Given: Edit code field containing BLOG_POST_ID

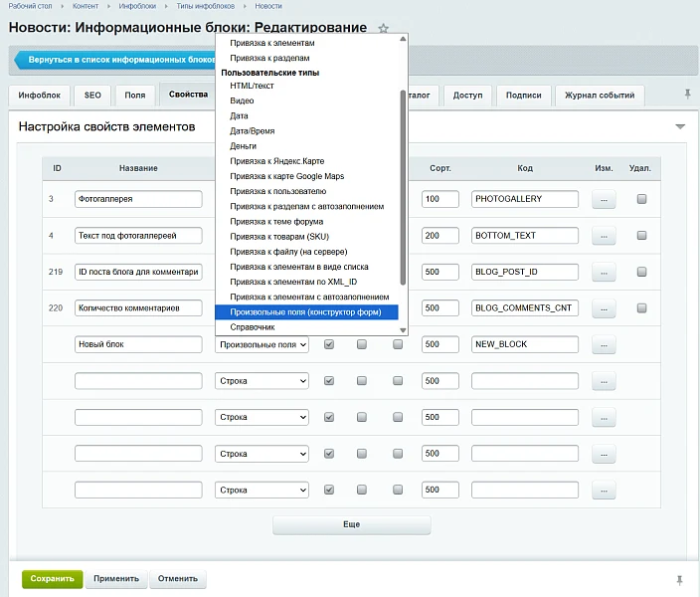Looking at the screenshot, I should [x=525, y=272].
